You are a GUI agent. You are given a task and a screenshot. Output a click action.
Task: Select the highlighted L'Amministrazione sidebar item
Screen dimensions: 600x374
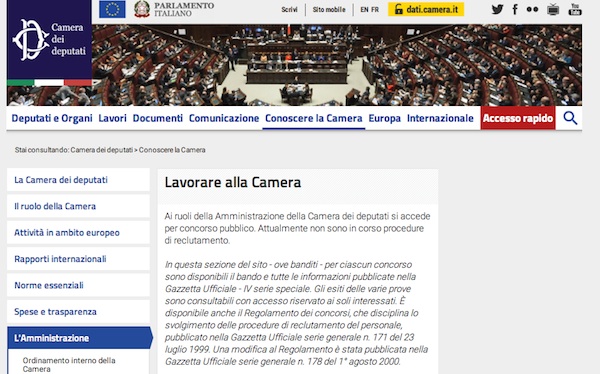tap(80, 338)
